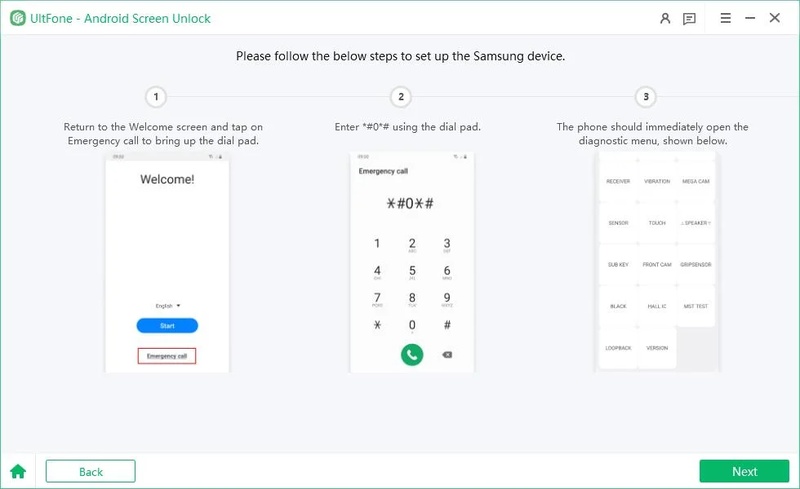Open the feedback chat icon
Screen dimensions: 800x489
pyautogui.click(x=689, y=19)
